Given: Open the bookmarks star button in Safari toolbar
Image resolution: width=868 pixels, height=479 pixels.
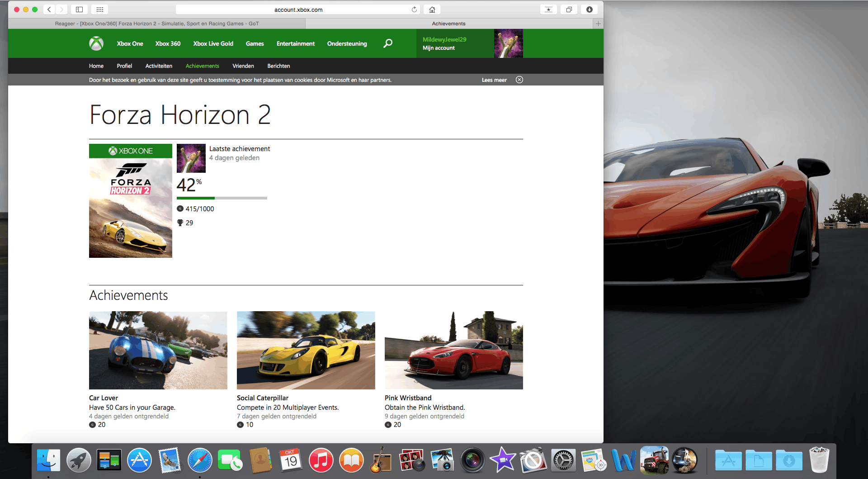Looking at the screenshot, I should pyautogui.click(x=548, y=9).
